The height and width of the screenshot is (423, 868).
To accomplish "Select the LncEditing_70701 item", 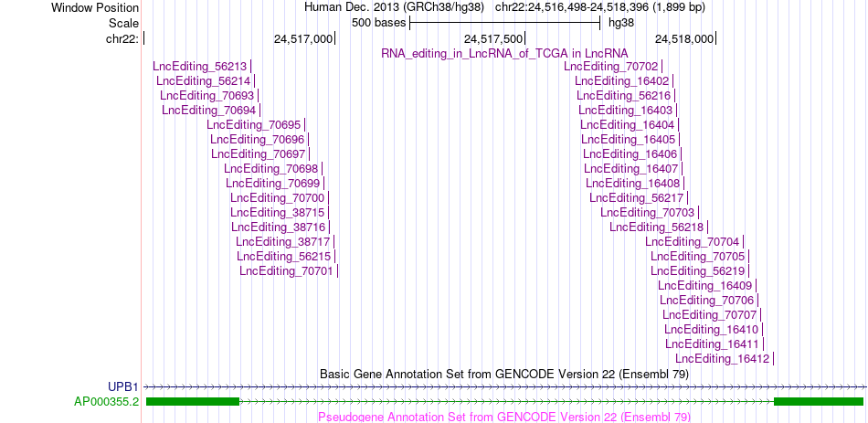I will point(287,270).
